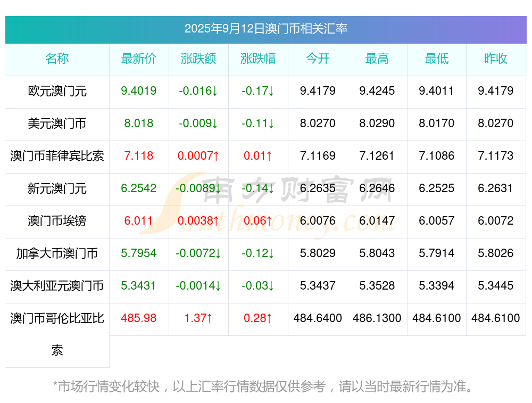Image resolution: width=532 pixels, height=403 pixels.
Task: Select the 最新价 column header
Action: (x=139, y=59)
